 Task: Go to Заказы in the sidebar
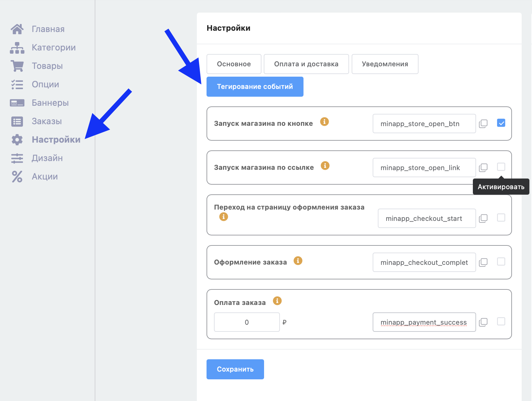tap(47, 121)
